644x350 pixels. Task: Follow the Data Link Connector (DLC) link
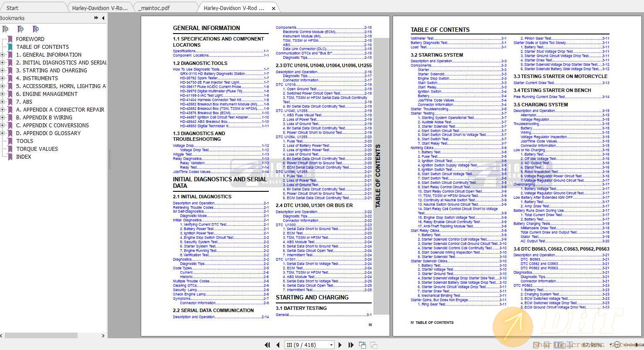pos(327,49)
